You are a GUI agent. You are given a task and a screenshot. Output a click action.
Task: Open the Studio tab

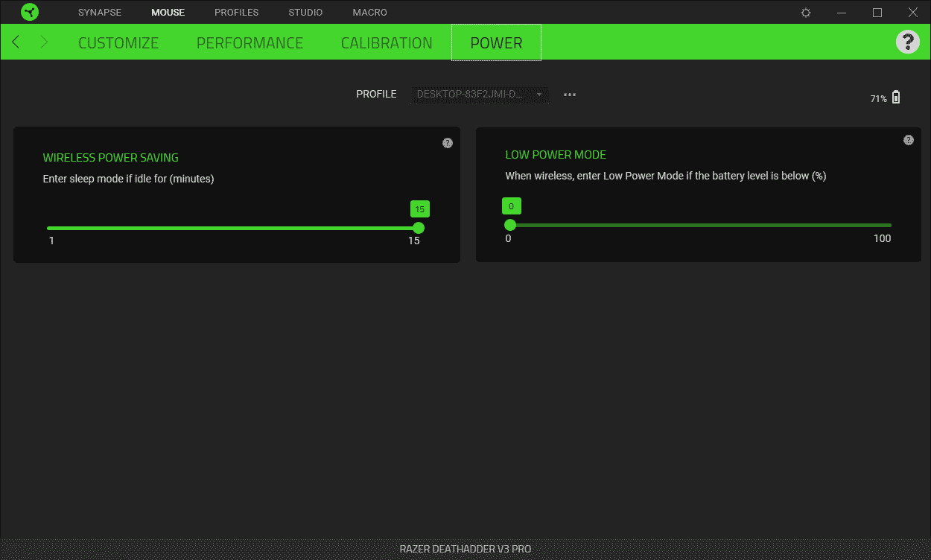coord(305,13)
